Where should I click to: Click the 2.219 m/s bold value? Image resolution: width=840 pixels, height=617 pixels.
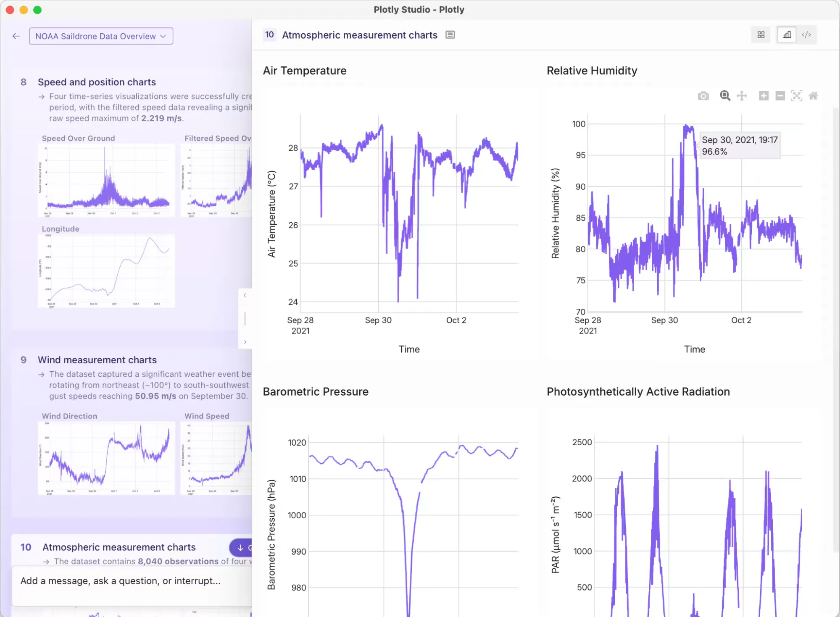pyautogui.click(x=161, y=118)
